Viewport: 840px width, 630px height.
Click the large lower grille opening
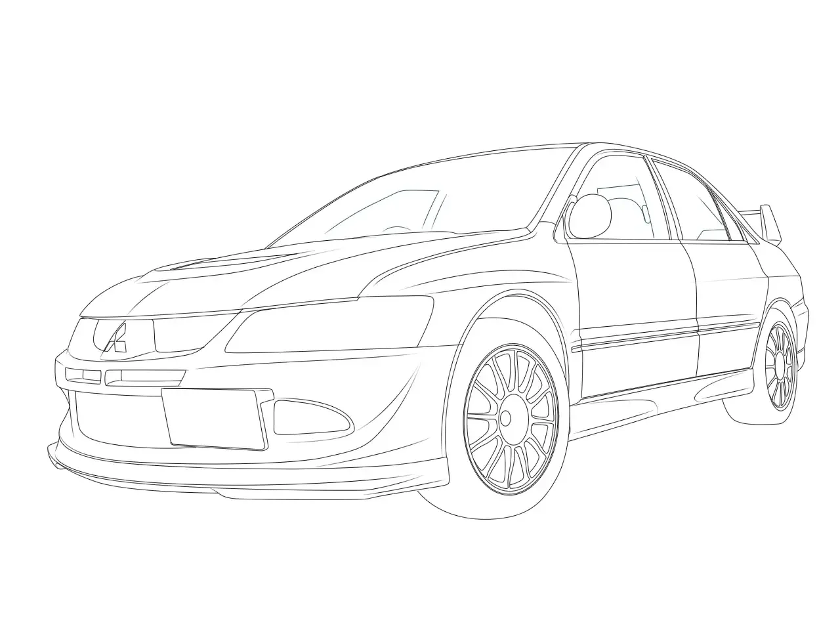(118, 420)
